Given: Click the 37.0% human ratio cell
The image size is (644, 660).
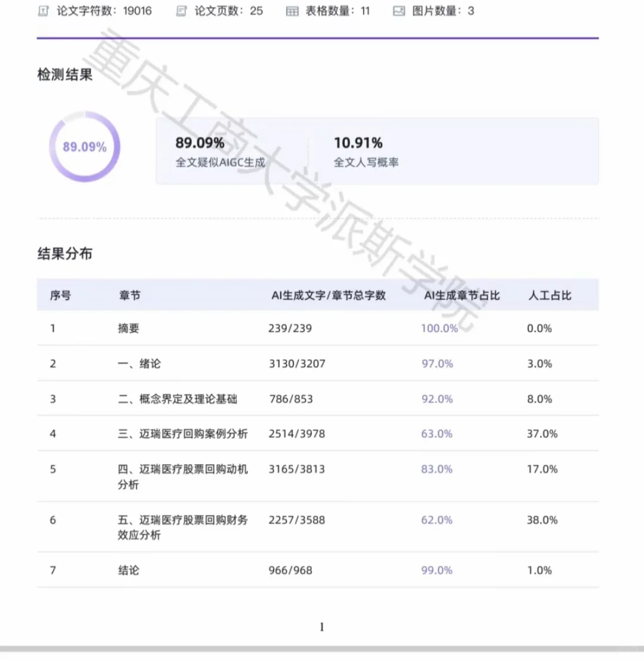Looking at the screenshot, I should (x=542, y=434).
